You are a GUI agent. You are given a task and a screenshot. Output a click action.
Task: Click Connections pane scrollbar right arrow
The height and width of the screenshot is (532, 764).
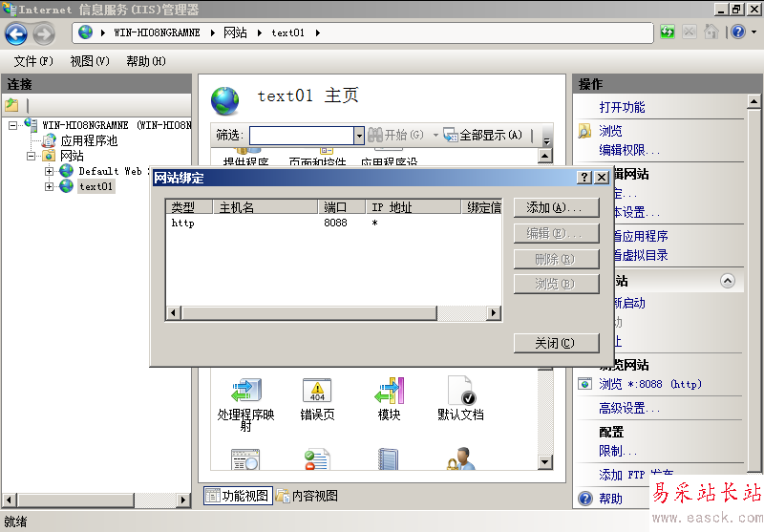(183, 500)
